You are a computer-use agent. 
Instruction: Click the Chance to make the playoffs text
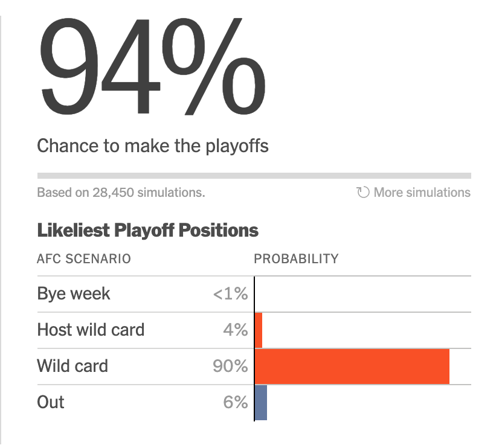pos(153,146)
